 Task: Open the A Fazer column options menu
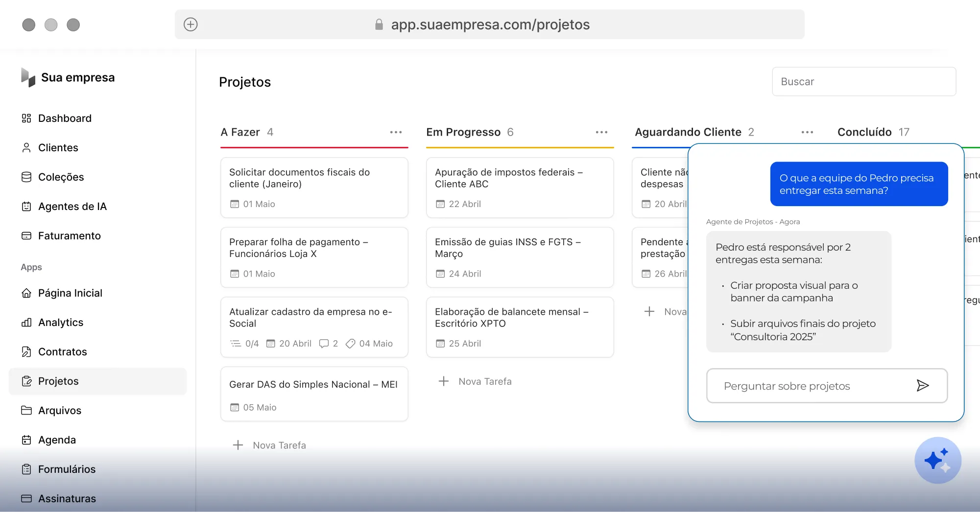(396, 132)
